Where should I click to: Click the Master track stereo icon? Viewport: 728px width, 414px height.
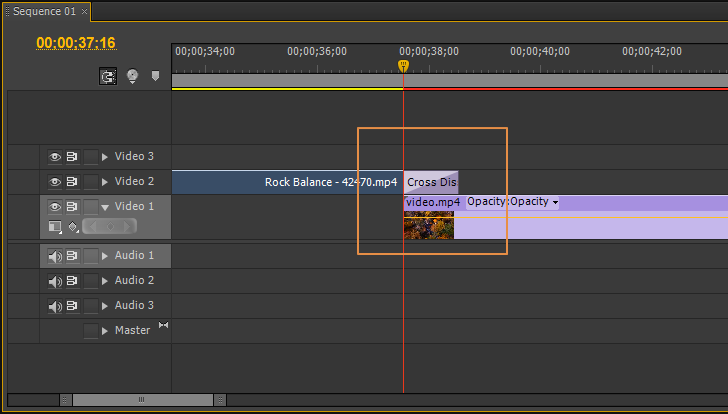coord(163,325)
